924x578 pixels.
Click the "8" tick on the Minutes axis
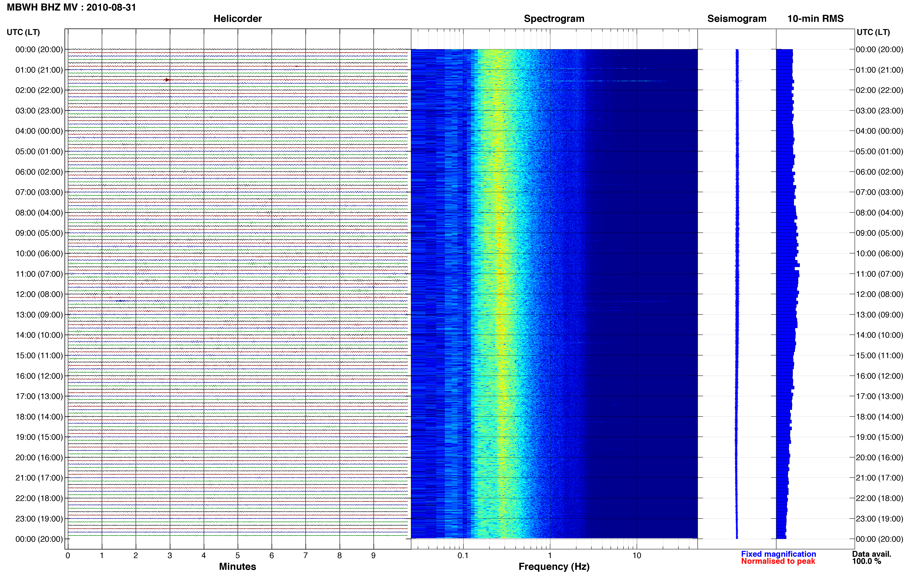click(x=340, y=555)
